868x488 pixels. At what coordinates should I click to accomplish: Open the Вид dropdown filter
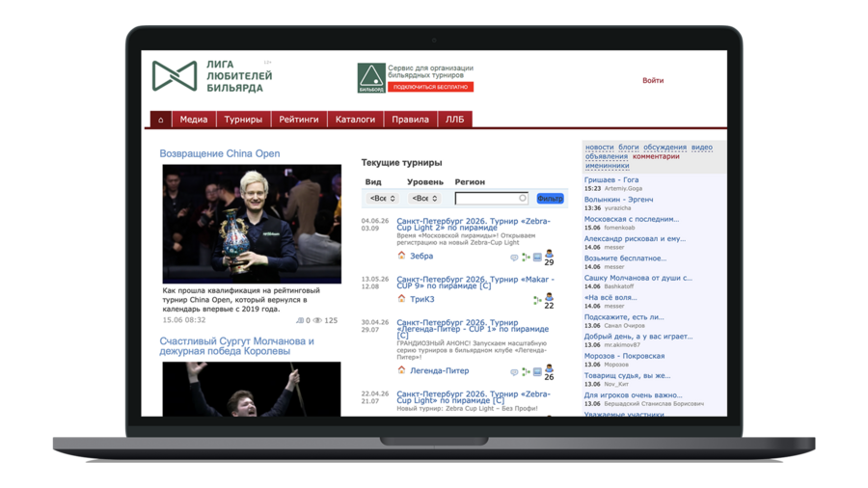(383, 198)
